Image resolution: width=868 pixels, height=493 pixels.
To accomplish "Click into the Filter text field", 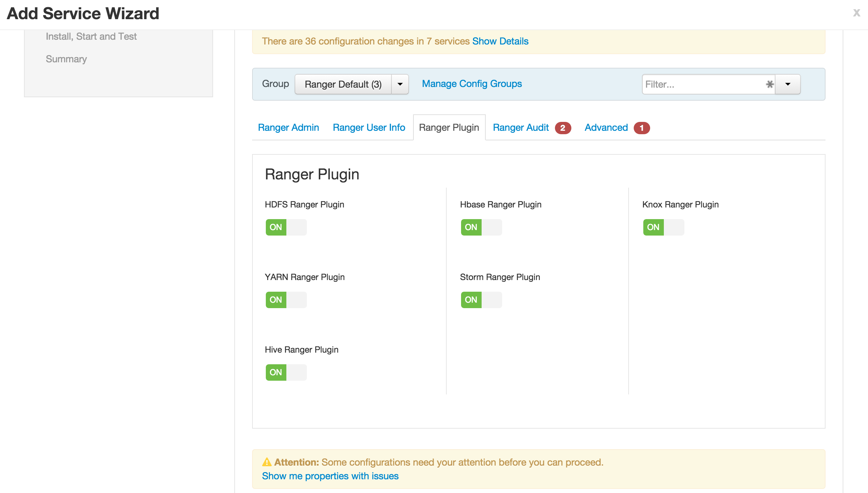I will (x=702, y=84).
